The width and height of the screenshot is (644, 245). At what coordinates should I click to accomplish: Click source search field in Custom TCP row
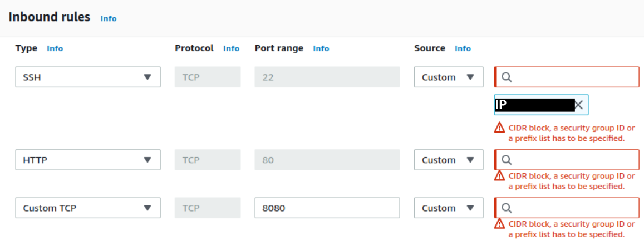point(567,208)
